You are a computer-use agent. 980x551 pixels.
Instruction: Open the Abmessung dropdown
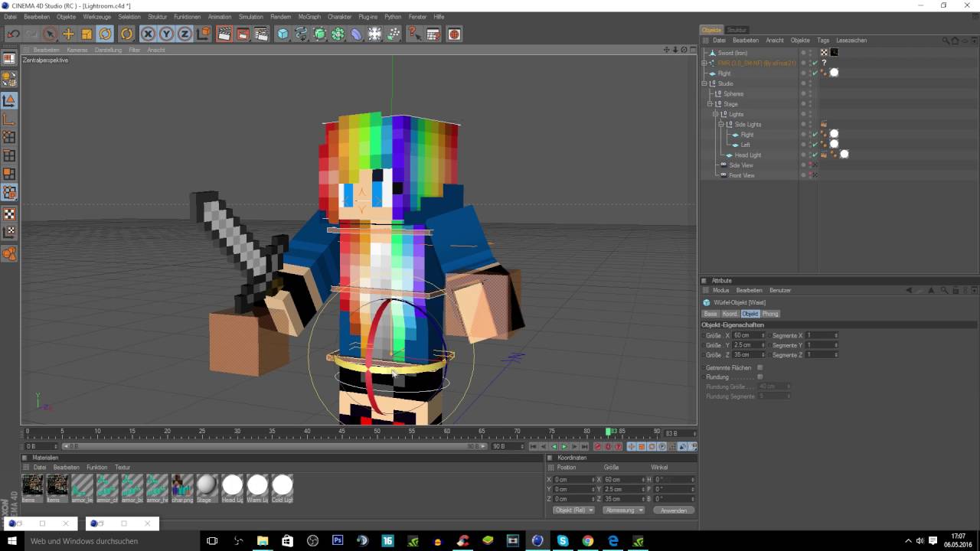point(623,510)
